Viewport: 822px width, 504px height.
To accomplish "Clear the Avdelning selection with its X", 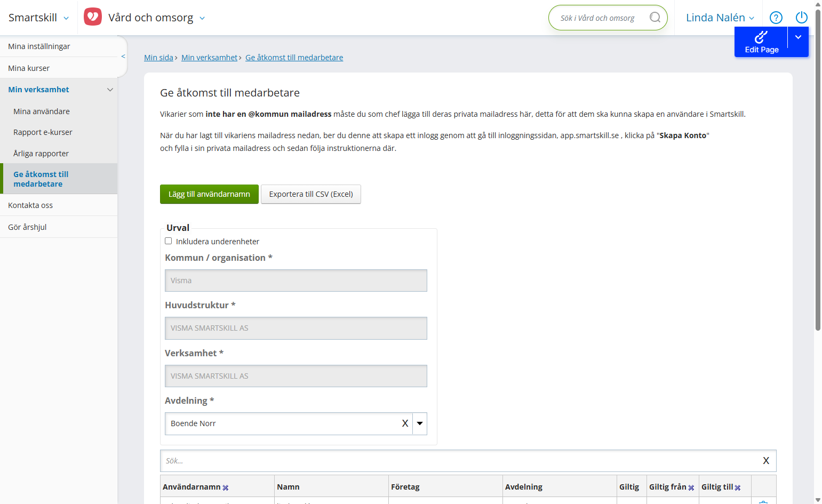I will (x=405, y=423).
